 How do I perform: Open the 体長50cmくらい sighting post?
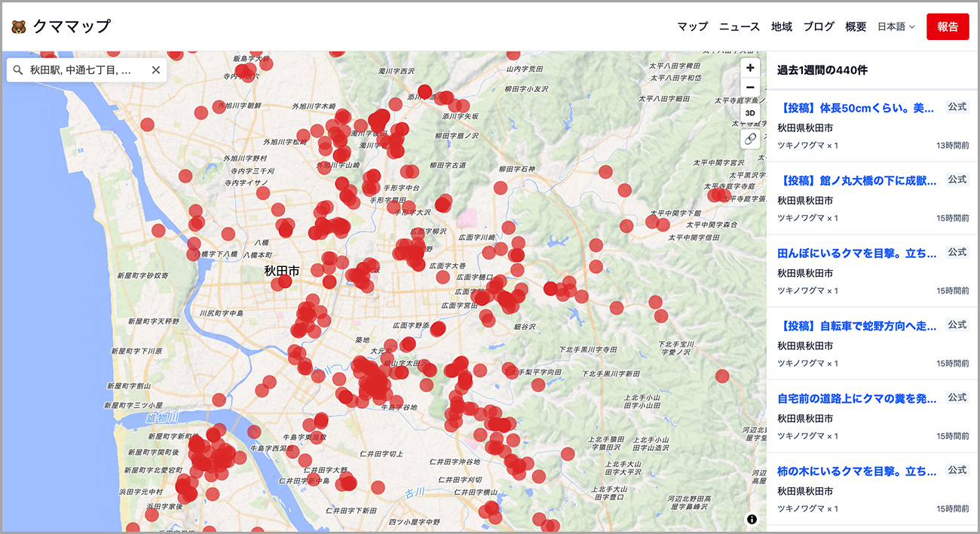(x=856, y=109)
